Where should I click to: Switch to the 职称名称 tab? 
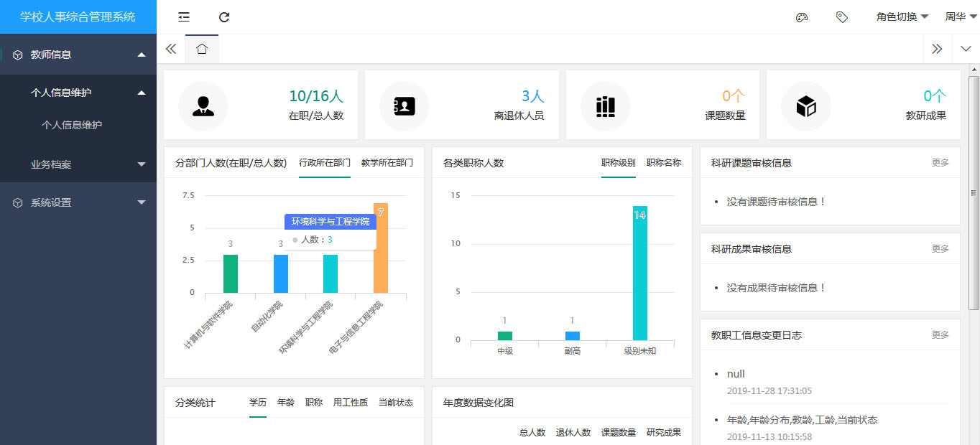pyautogui.click(x=663, y=163)
